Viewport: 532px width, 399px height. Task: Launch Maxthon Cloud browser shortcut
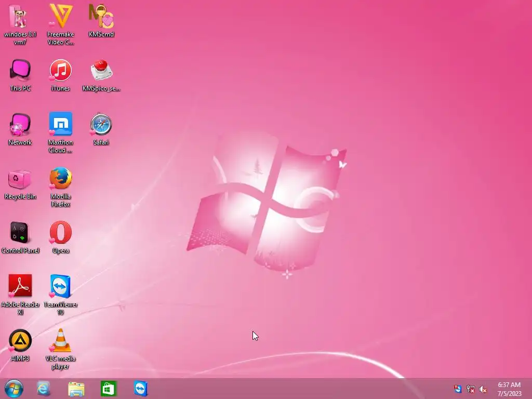coord(60,132)
